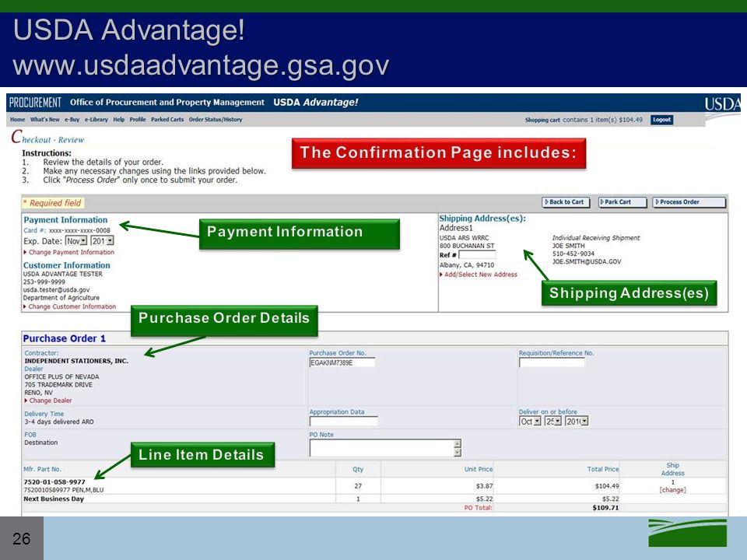
Task: Open Order Status/History page
Action: click(216, 120)
